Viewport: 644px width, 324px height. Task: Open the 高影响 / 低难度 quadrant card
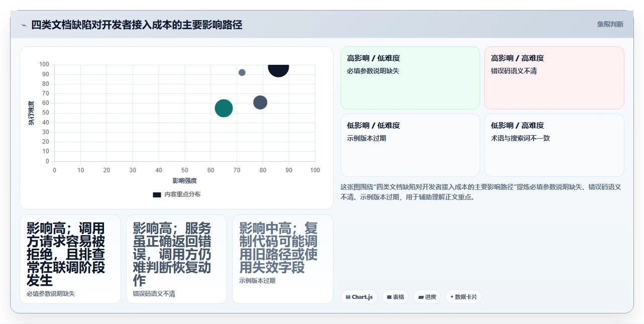point(410,78)
